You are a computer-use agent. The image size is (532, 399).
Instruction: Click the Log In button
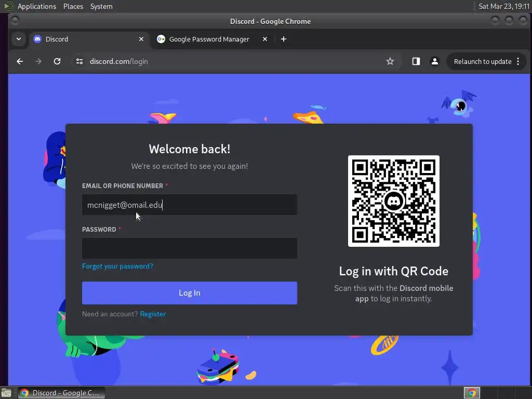click(x=189, y=293)
